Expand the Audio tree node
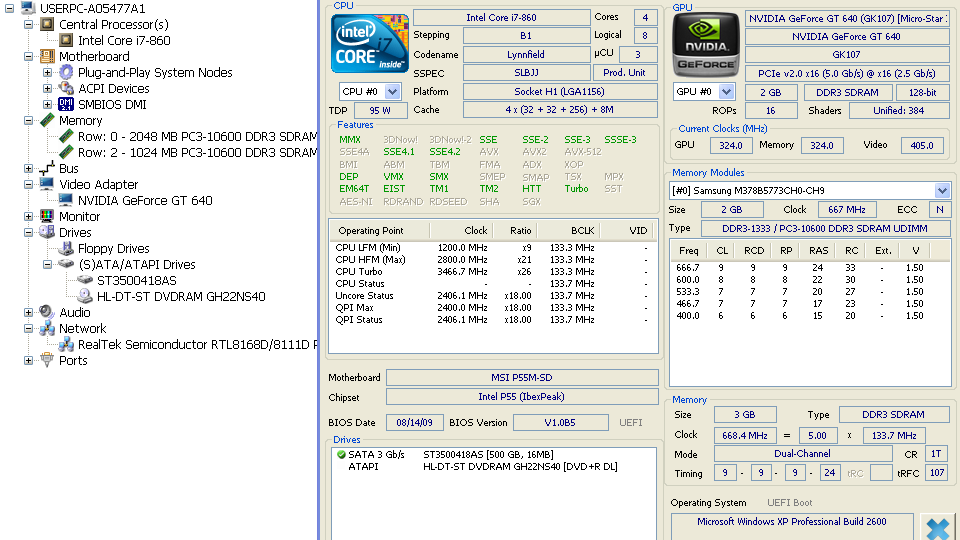 pyautogui.click(x=28, y=312)
